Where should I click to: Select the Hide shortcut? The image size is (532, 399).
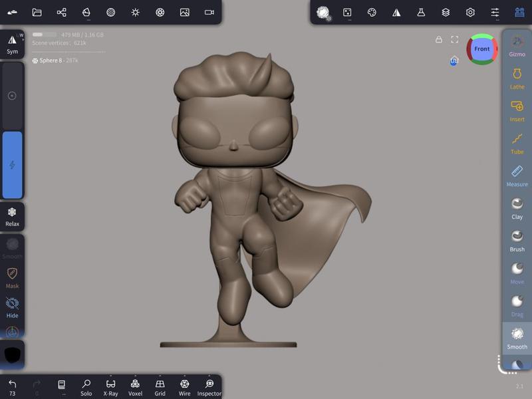[12, 307]
